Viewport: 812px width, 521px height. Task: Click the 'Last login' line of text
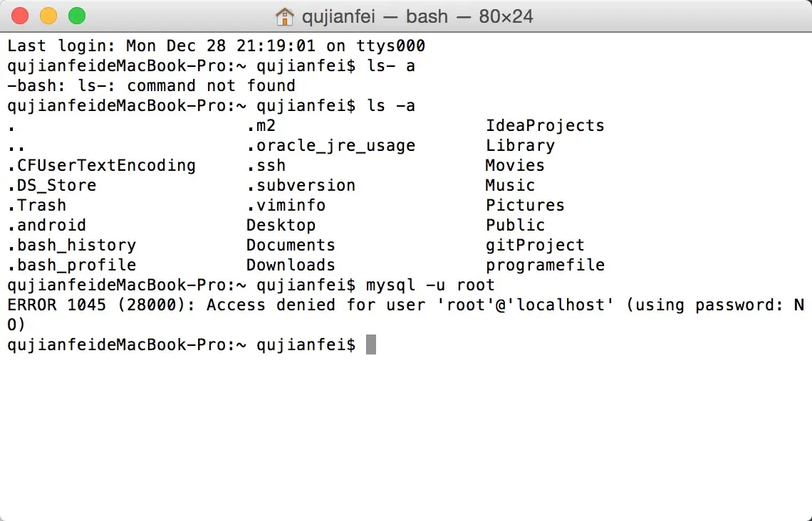coord(216,46)
